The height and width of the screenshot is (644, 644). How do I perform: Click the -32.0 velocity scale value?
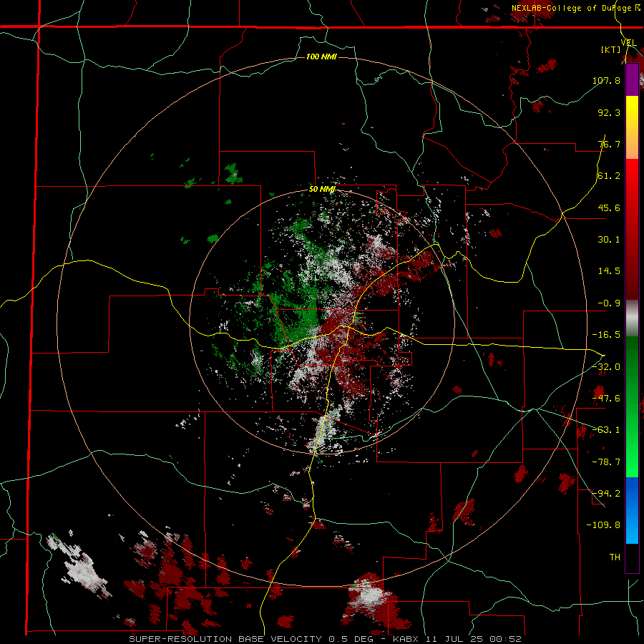point(606,367)
